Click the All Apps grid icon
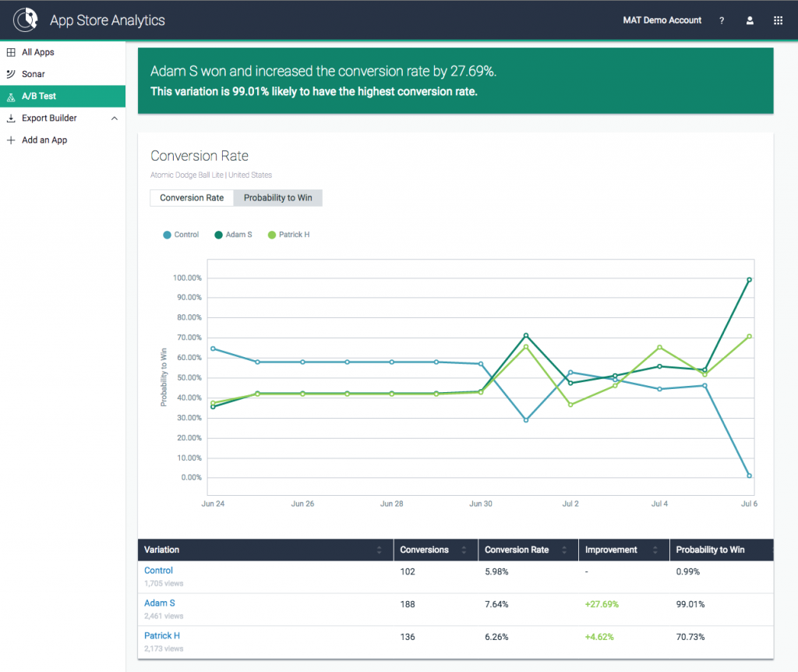 [x=11, y=52]
